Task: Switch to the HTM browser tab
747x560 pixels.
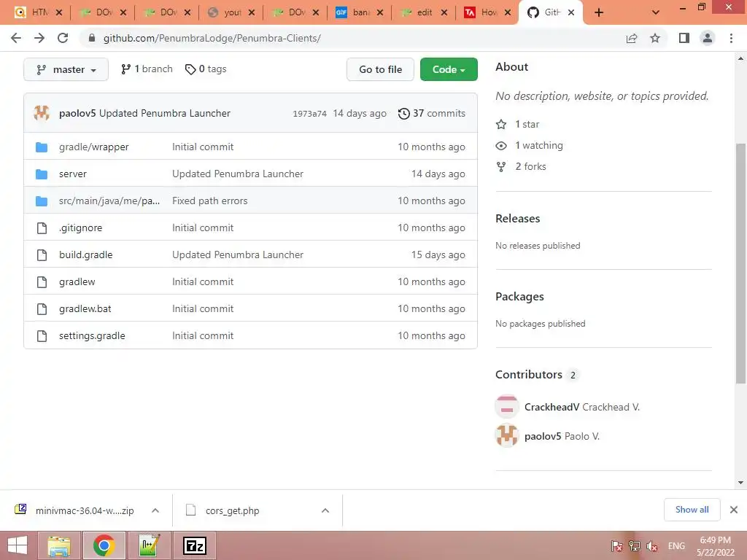Action: (x=39, y=12)
